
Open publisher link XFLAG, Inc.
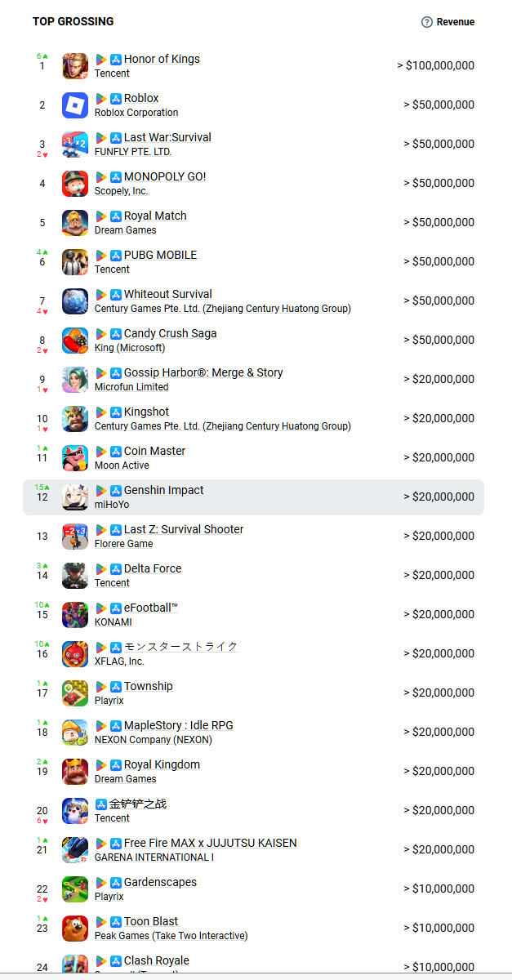point(119,661)
